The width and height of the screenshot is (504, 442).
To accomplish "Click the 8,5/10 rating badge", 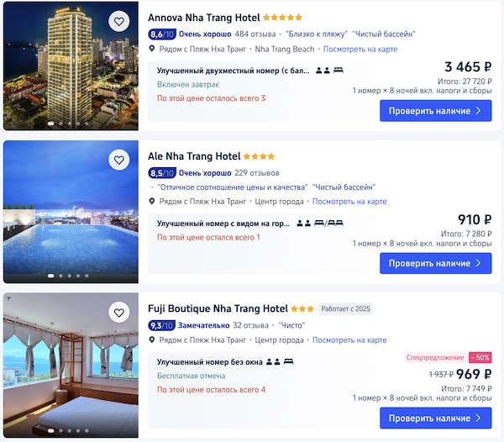I will (x=162, y=173).
